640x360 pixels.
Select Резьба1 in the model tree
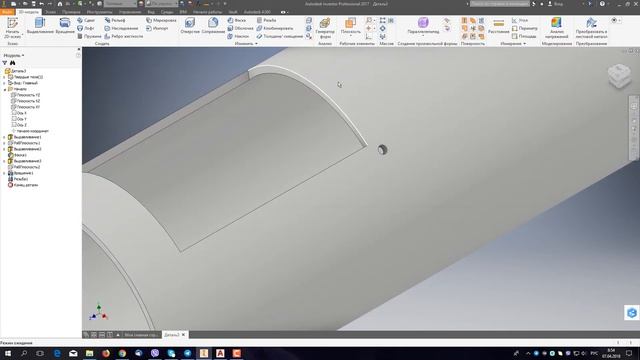(x=18, y=179)
